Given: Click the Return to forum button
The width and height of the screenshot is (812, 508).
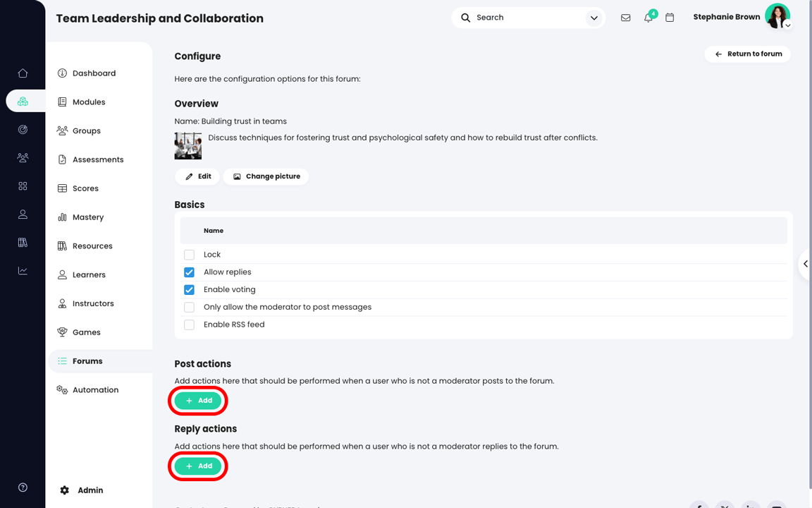Looking at the screenshot, I should pyautogui.click(x=747, y=54).
